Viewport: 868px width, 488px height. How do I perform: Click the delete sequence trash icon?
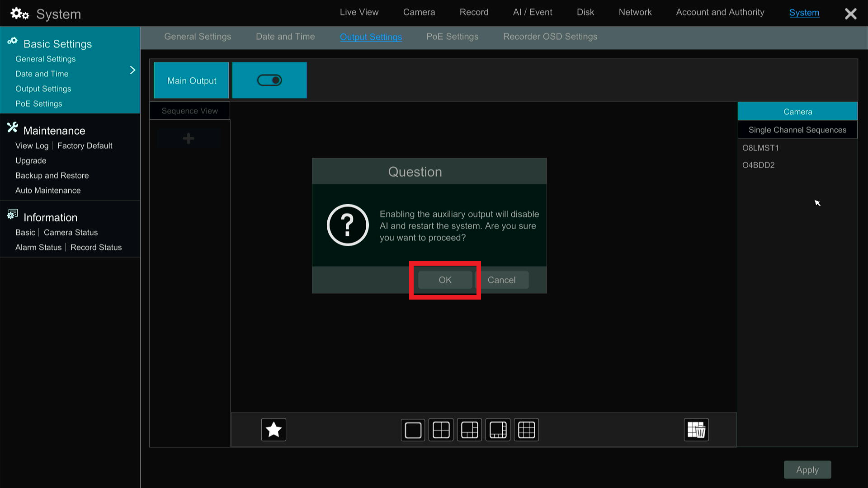point(696,430)
